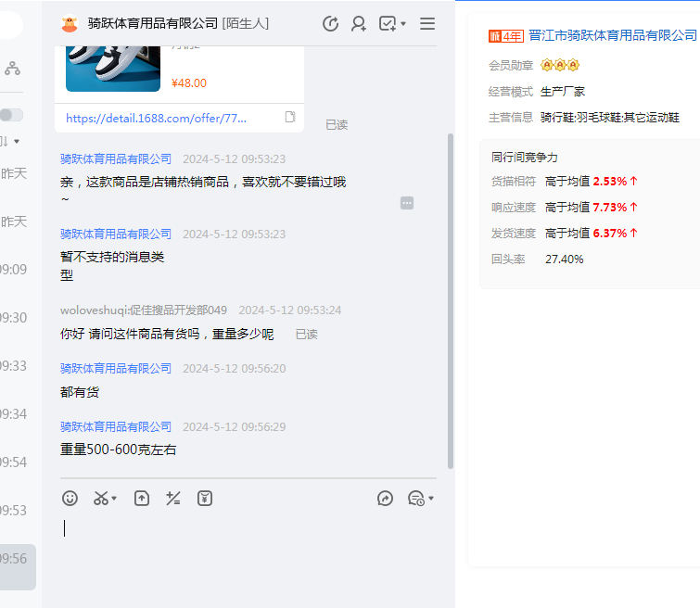
Task: Click the scissors screenshot tool
Action: (100, 499)
